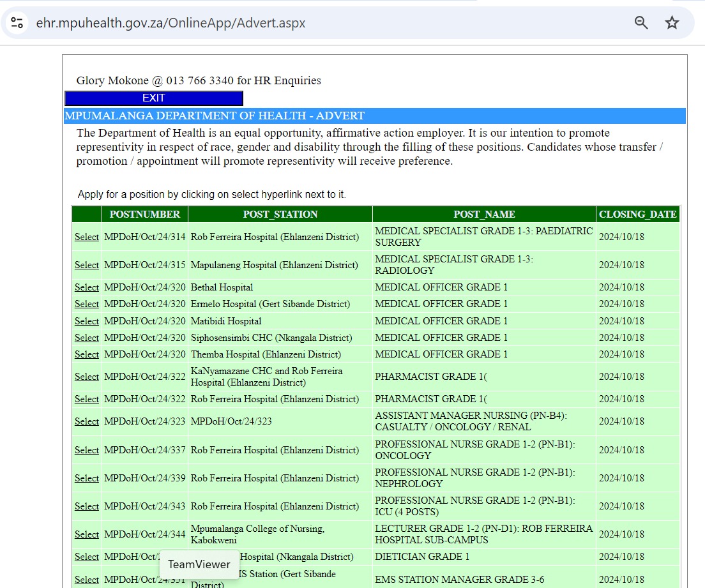Select Medical Officer post at Siphosensimbi CHC
705x588 pixels.
click(87, 338)
